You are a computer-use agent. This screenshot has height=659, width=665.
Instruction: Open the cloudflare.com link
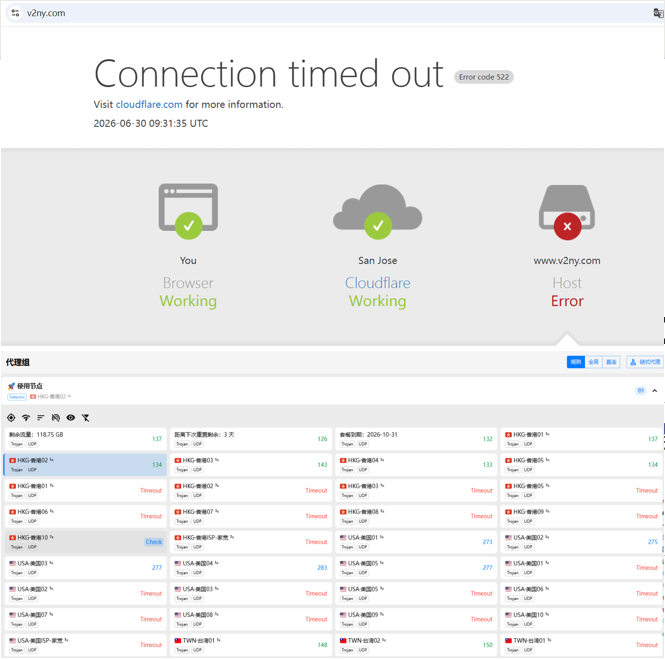(x=149, y=104)
